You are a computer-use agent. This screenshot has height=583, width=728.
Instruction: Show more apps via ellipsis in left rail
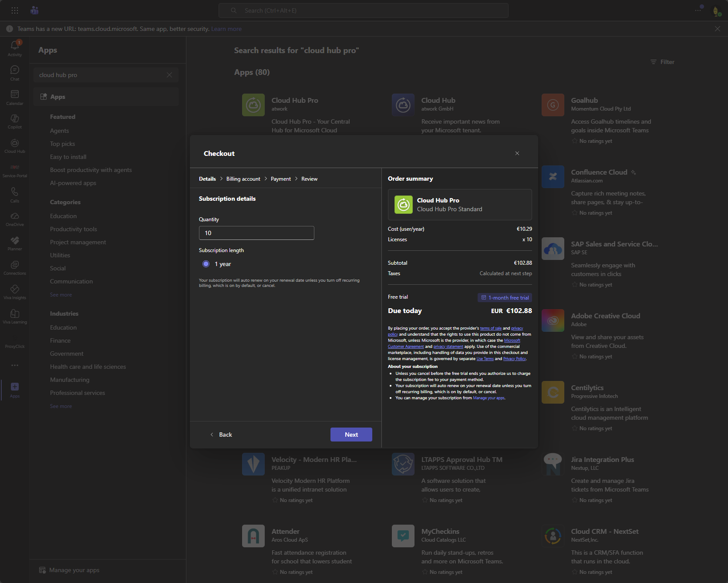[15, 365]
